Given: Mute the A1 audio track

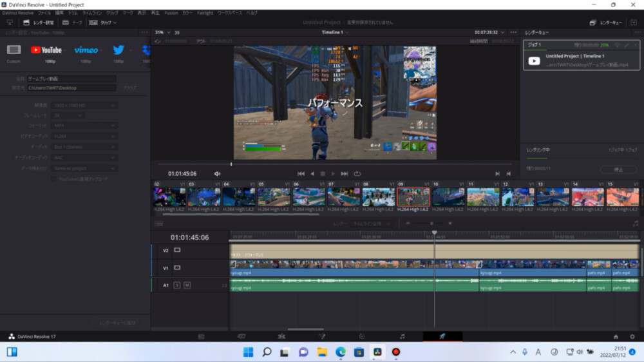Looking at the screenshot, I should [x=187, y=285].
